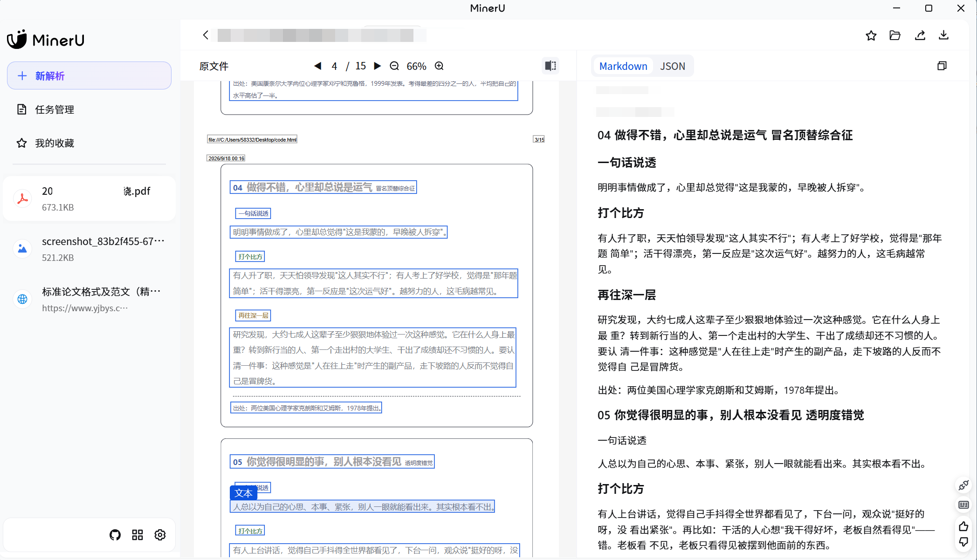Share the parsed document
This screenshot has height=560, width=977.
(x=920, y=35)
